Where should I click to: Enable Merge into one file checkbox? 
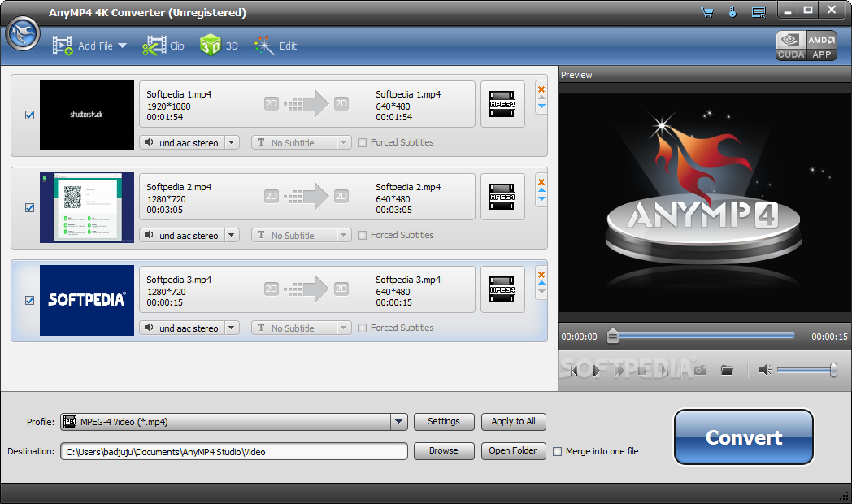tap(558, 451)
